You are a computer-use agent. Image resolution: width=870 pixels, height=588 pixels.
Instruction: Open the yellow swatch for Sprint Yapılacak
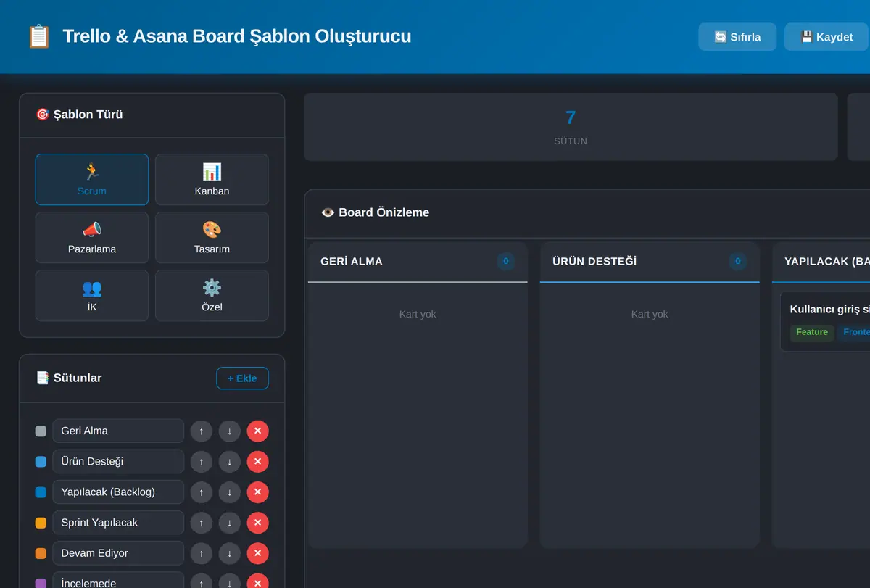pyautogui.click(x=41, y=523)
